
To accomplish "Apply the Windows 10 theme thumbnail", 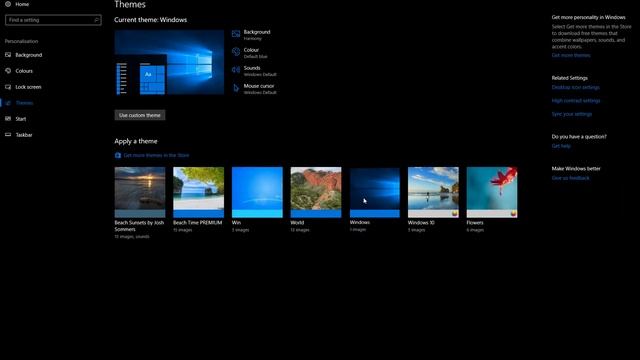I will pos(433,192).
